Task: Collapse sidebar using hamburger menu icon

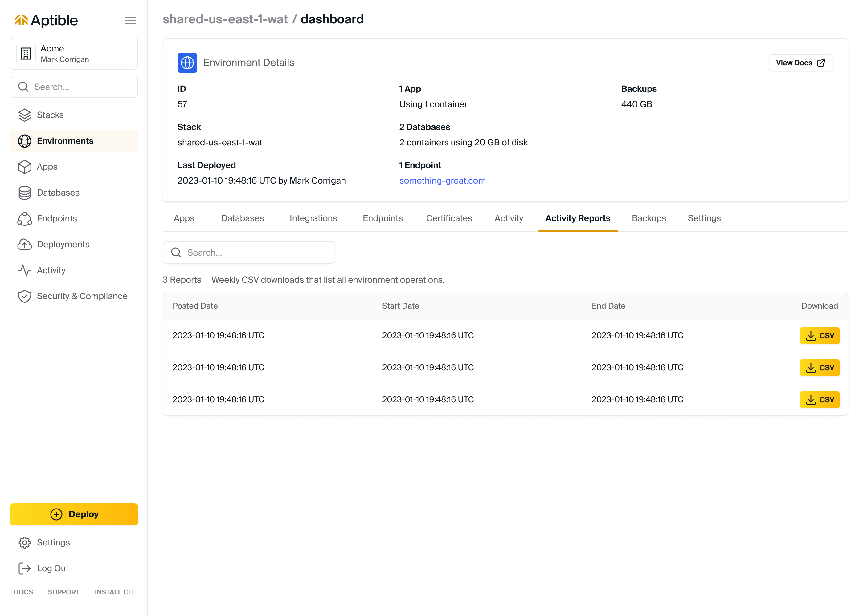Action: [x=130, y=21]
